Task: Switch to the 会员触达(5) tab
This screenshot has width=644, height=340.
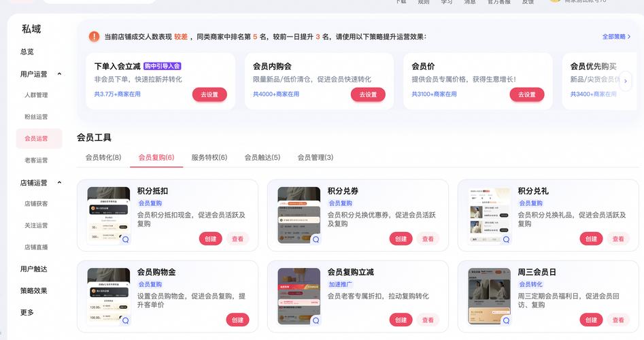Action: [x=262, y=157]
